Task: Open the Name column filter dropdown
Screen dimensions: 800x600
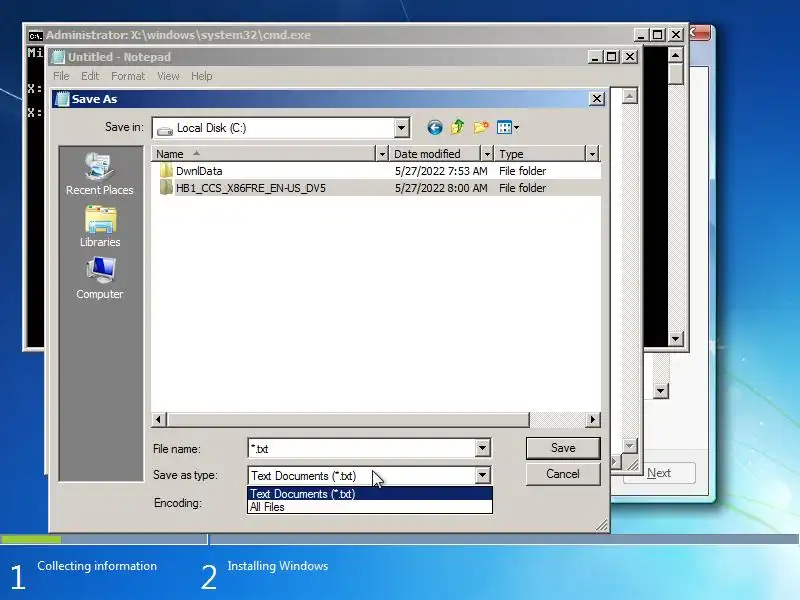Action: 382,154
